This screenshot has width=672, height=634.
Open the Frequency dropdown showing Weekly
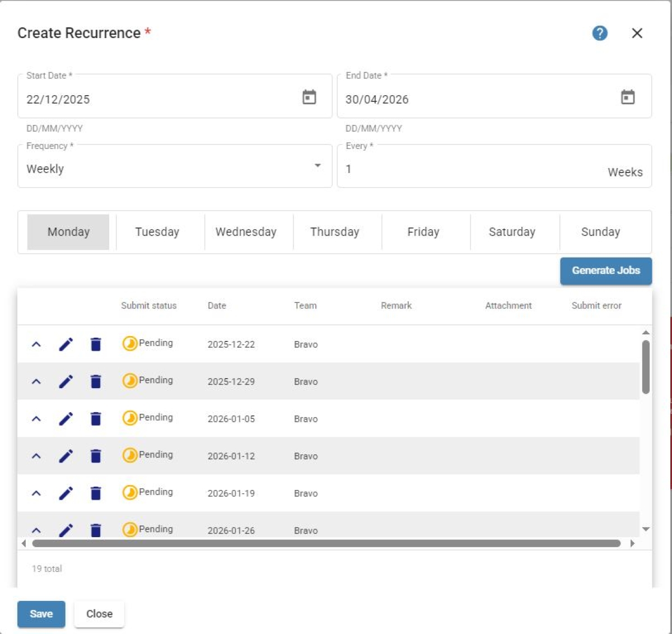[x=175, y=166]
